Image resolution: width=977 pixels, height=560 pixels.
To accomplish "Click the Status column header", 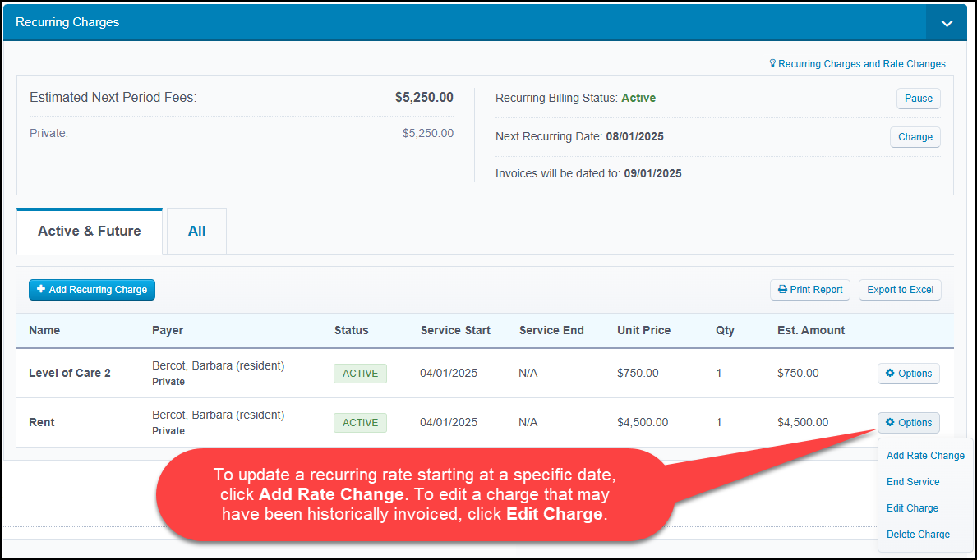I will pos(351,330).
